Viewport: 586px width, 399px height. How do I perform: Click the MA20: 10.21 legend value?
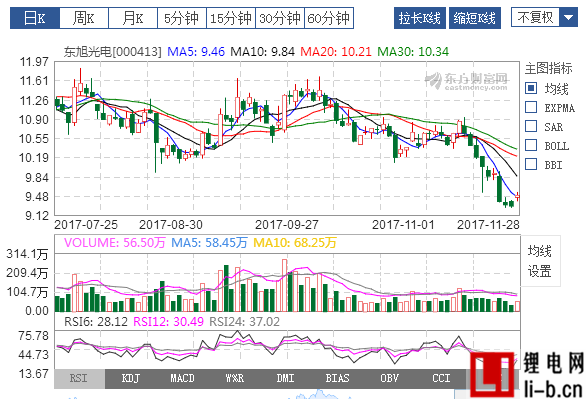[x=336, y=51]
